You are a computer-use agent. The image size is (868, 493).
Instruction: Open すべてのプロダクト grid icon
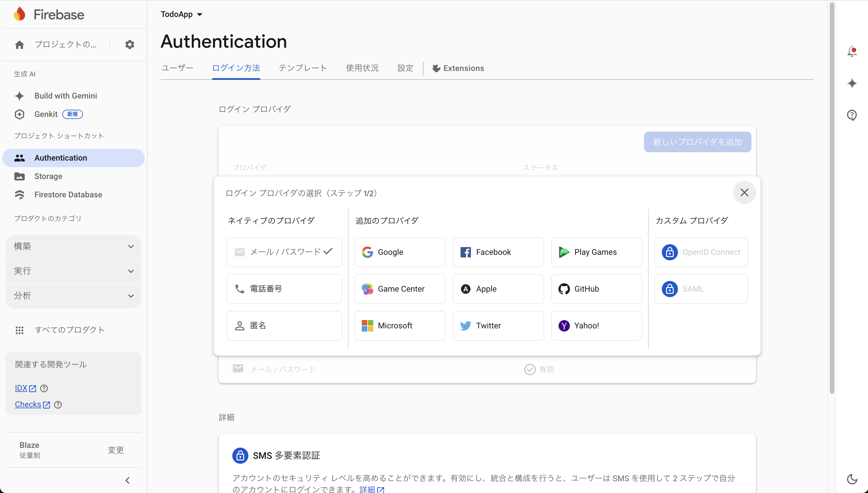click(20, 330)
